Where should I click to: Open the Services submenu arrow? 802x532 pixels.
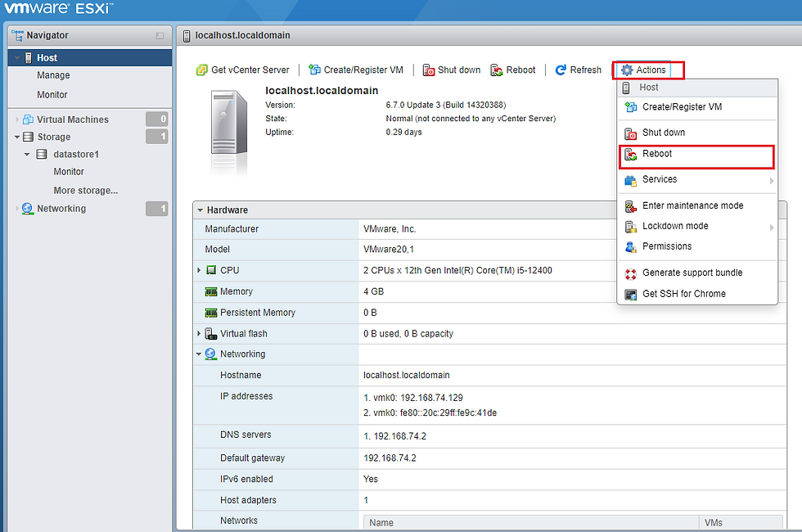[x=771, y=181]
